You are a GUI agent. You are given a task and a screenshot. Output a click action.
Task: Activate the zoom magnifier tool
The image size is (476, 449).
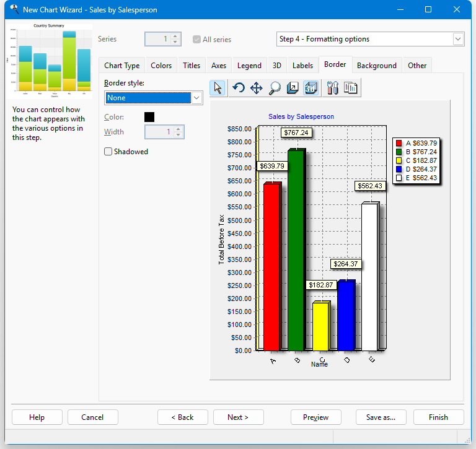coord(275,88)
